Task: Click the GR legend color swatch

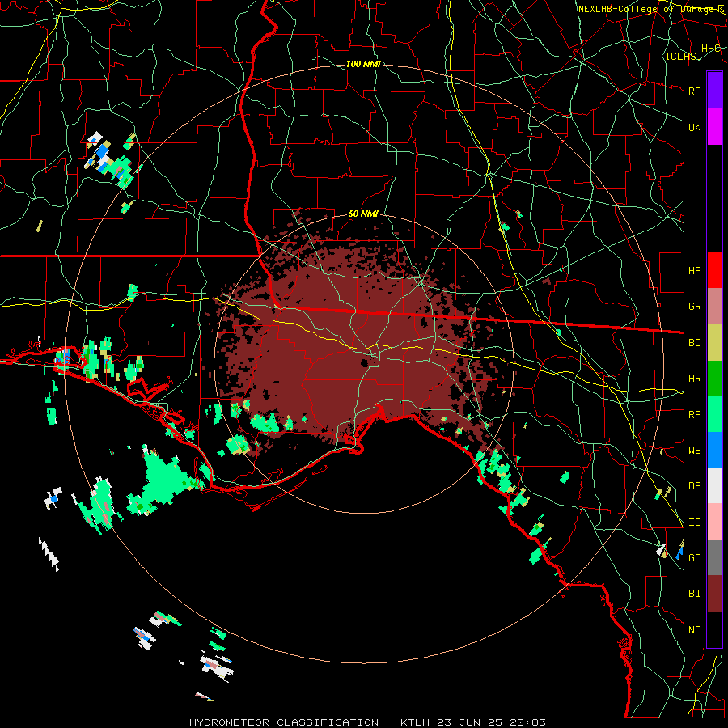Action: [714, 306]
